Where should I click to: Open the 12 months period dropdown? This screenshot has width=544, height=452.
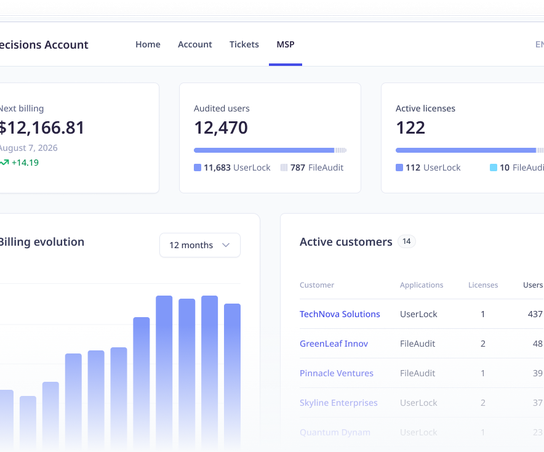coord(200,245)
